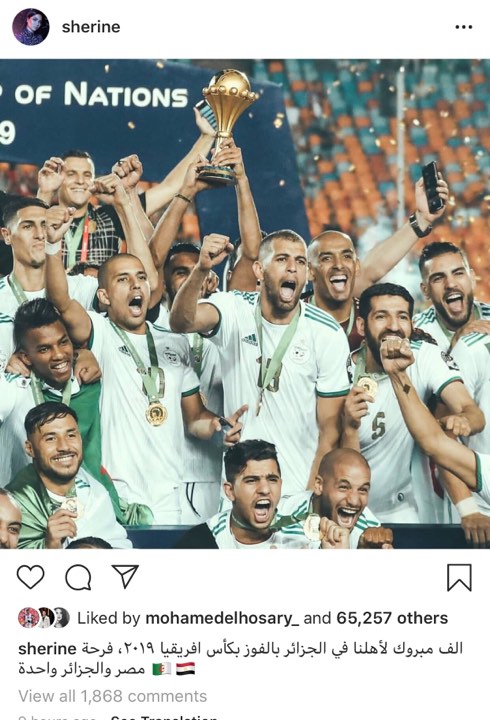This screenshot has width=490, height=720.
Task: Tap sherine's round profile picture at top
Action: coord(31,27)
